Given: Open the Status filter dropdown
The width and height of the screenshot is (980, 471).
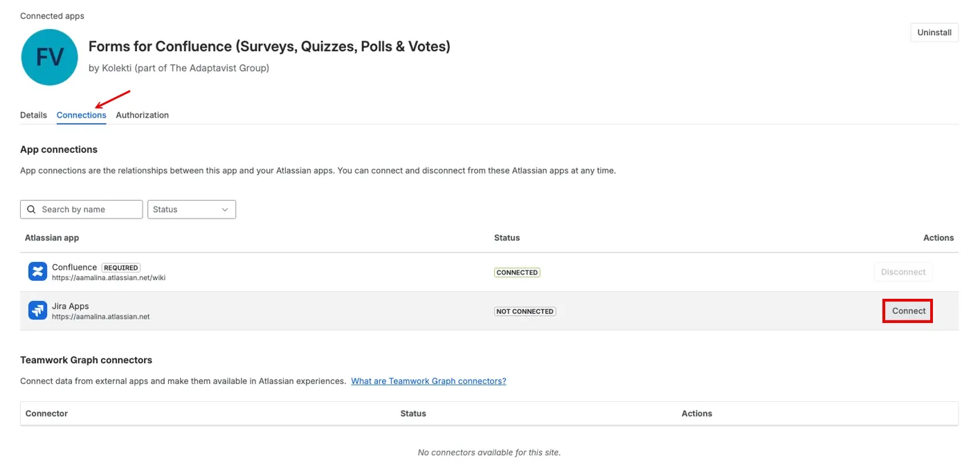Looking at the screenshot, I should [192, 210].
